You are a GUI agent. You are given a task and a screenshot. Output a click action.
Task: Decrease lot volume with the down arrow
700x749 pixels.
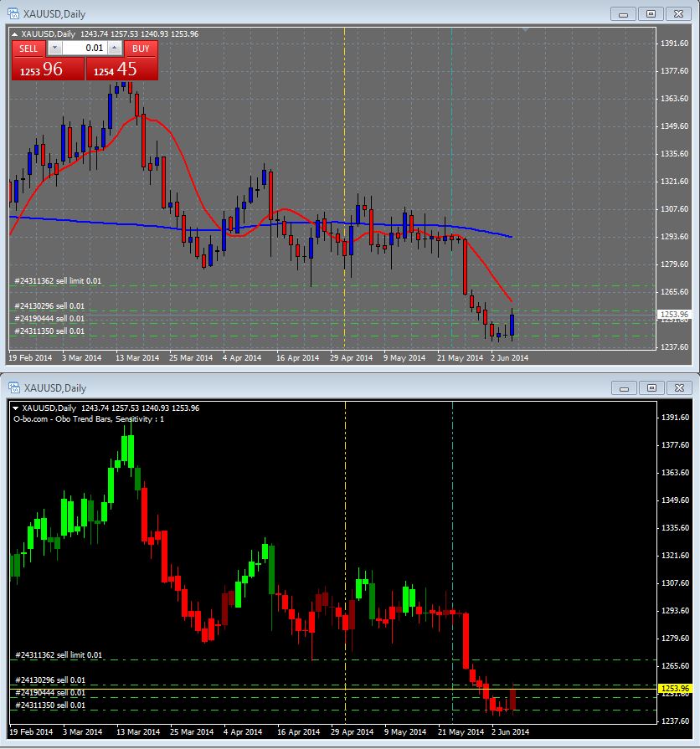tap(54, 48)
